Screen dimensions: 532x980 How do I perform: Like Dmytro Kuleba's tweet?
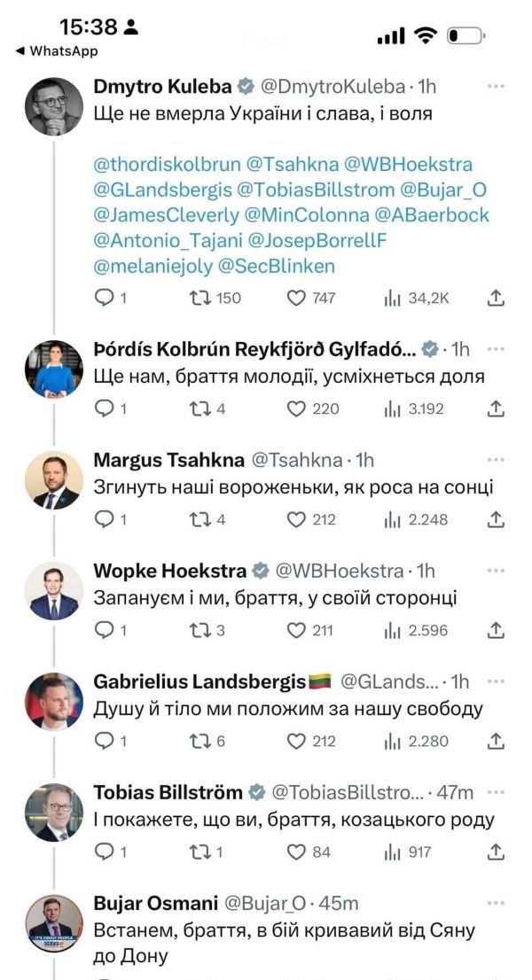(296, 298)
